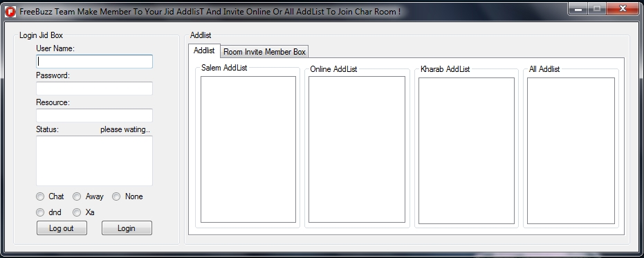Minimize the FreeBuzz window
The height and width of the screenshot is (258, 644).
coord(578,8)
